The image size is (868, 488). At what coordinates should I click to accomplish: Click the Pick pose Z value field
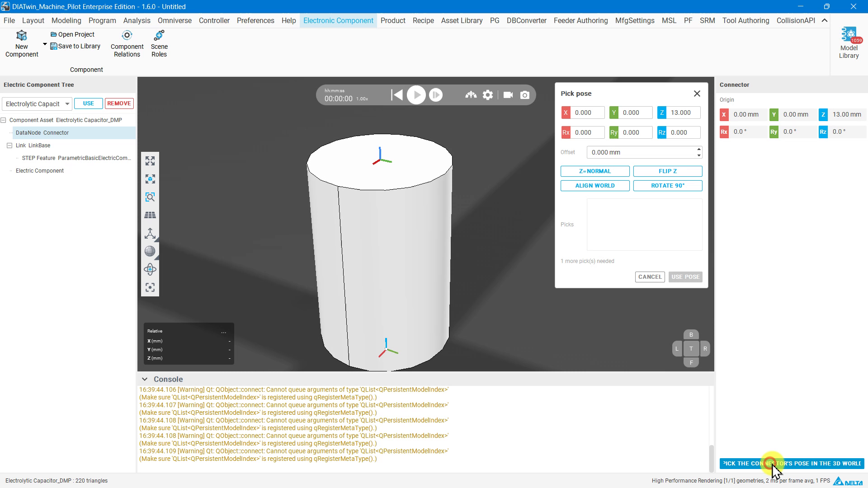(x=683, y=113)
